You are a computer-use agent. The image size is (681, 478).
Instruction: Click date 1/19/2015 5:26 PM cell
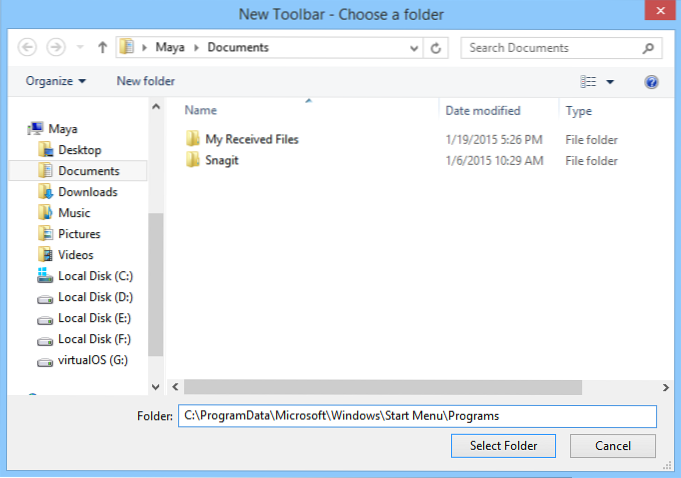494,140
